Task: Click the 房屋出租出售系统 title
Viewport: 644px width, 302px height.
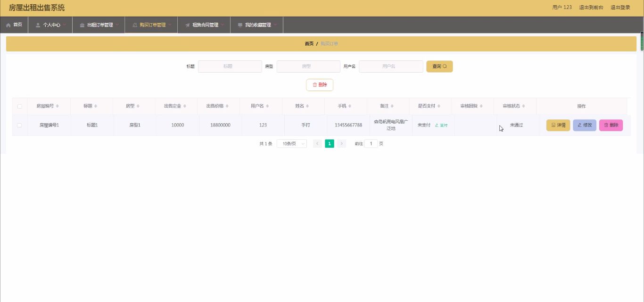Action: click(x=37, y=8)
